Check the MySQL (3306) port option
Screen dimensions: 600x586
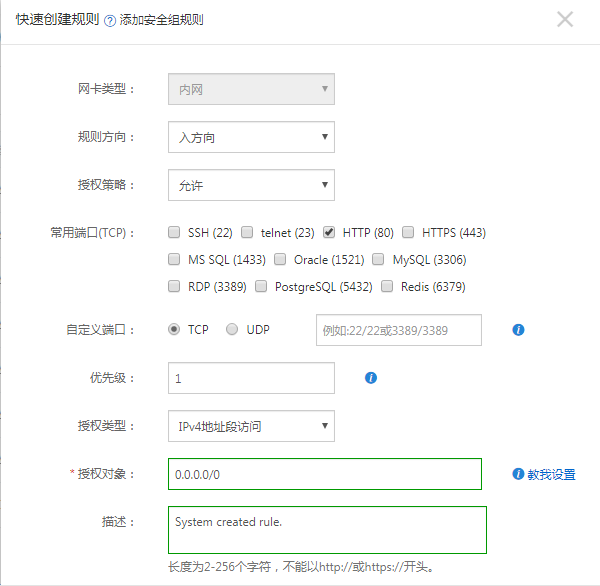pos(379,260)
